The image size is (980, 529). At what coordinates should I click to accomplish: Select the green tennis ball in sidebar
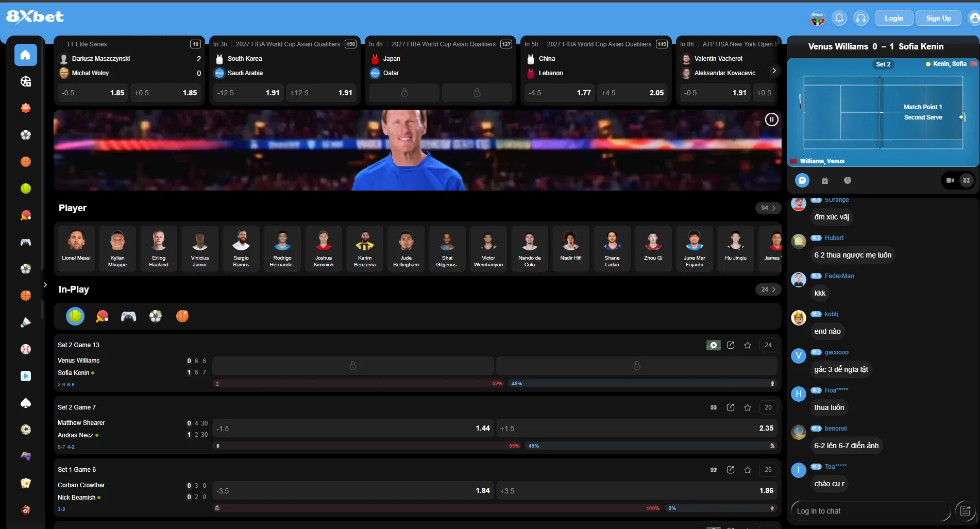tap(26, 189)
